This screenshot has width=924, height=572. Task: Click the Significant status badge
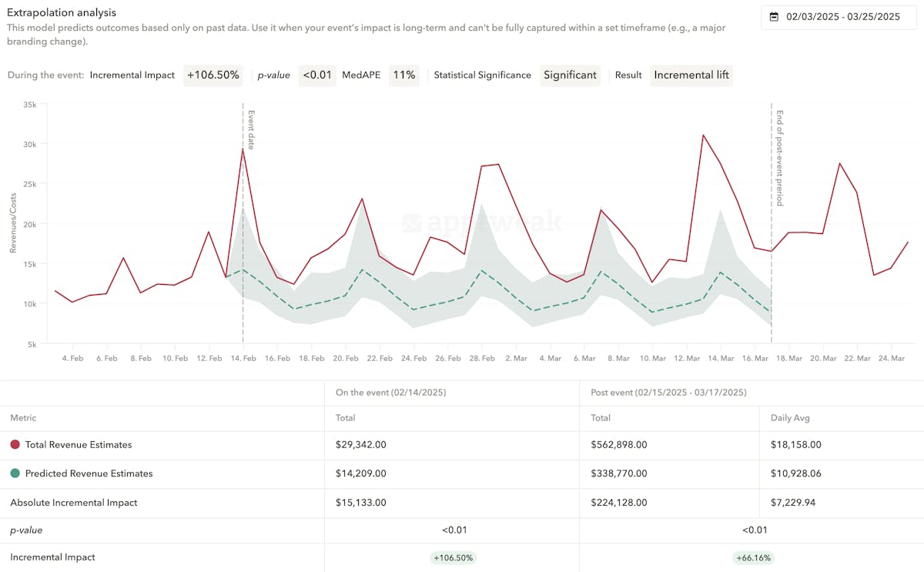click(570, 75)
